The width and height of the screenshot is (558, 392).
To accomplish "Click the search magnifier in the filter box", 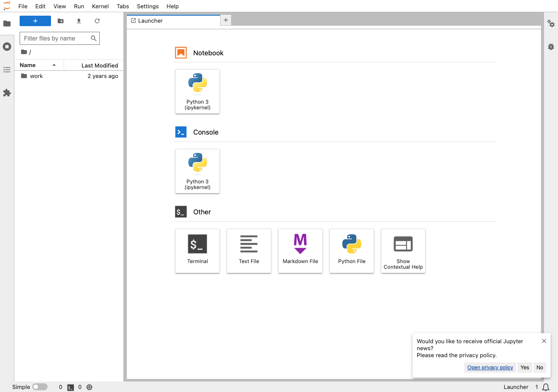I will click(93, 38).
